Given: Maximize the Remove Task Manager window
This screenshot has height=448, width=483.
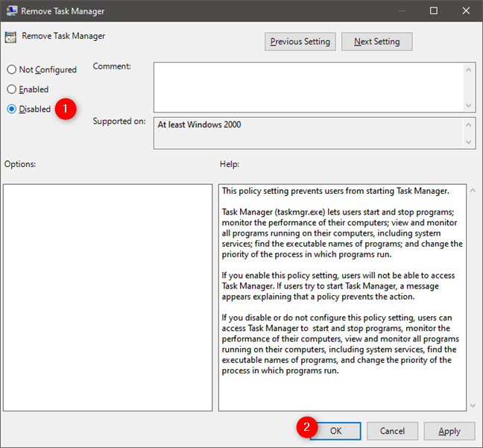Looking at the screenshot, I should click(x=434, y=11).
